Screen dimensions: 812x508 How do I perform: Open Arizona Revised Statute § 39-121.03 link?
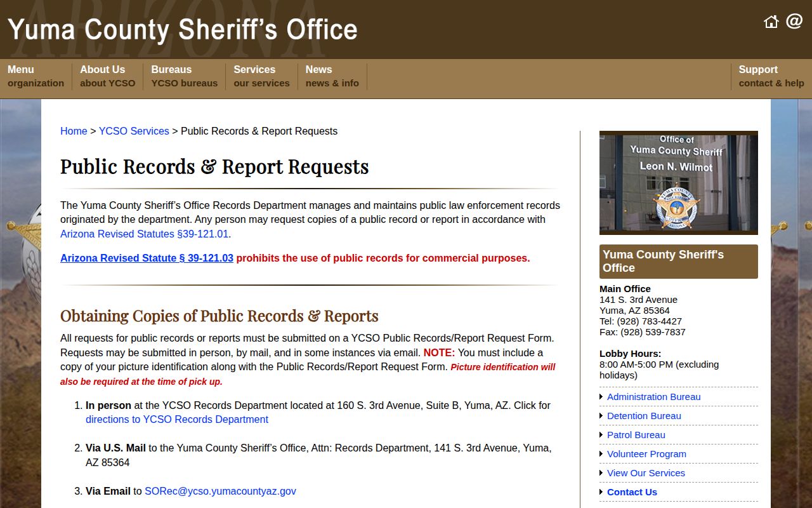[x=147, y=258]
